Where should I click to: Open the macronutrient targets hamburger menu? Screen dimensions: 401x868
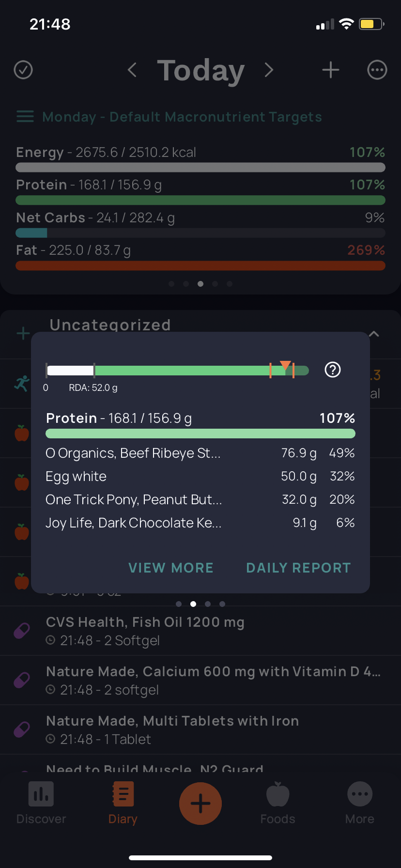(x=25, y=116)
